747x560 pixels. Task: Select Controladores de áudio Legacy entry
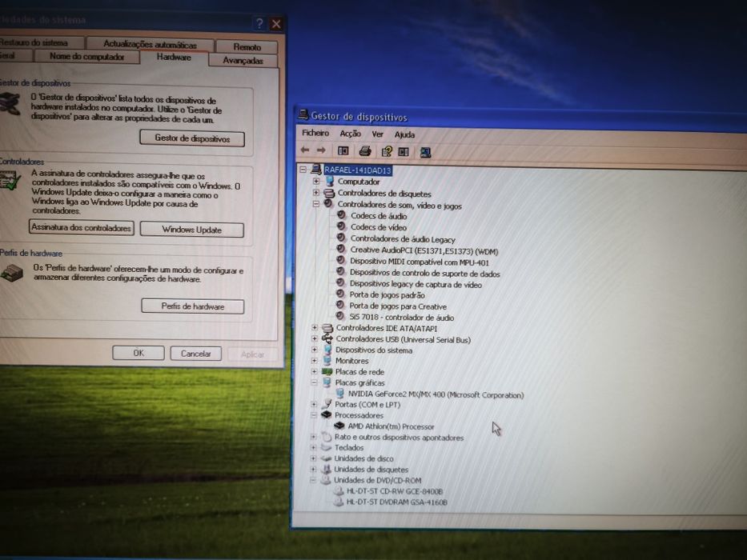[403, 239]
